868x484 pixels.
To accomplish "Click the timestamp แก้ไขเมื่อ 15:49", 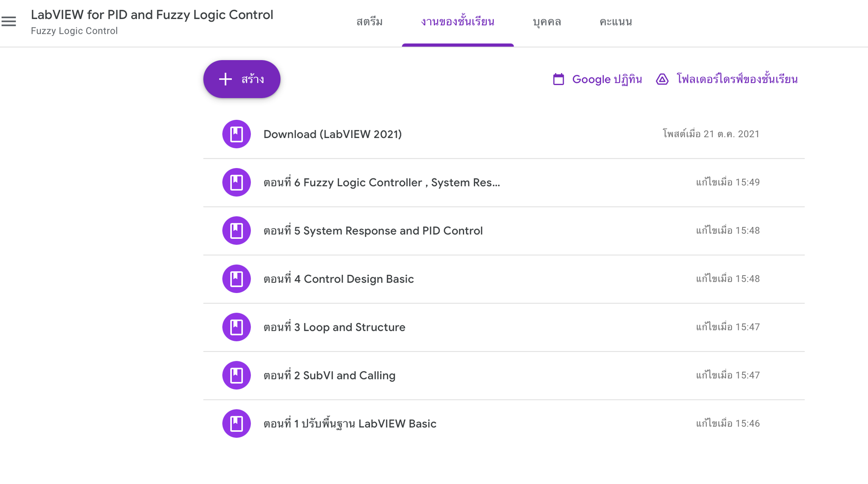I will pyautogui.click(x=728, y=183).
